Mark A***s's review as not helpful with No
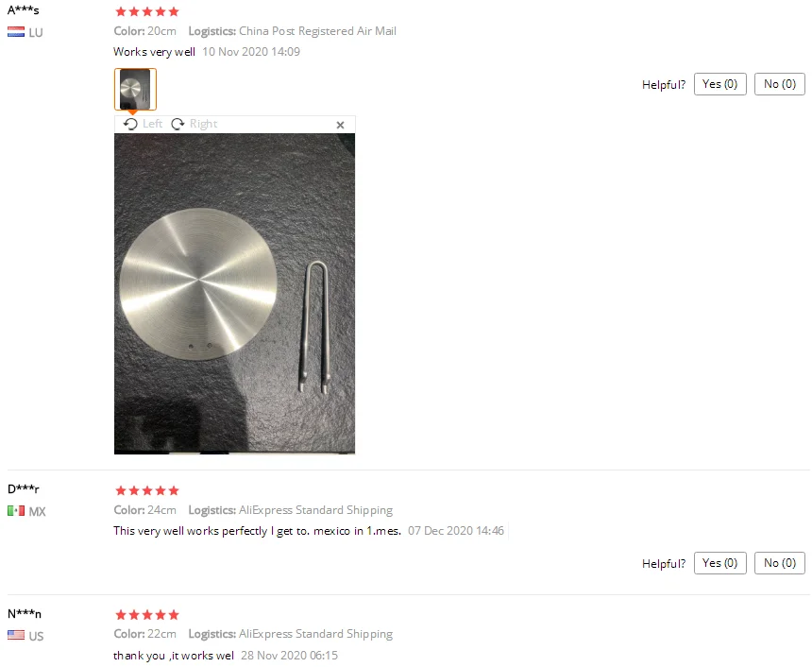Viewport: 812px width, 667px height. tap(779, 84)
